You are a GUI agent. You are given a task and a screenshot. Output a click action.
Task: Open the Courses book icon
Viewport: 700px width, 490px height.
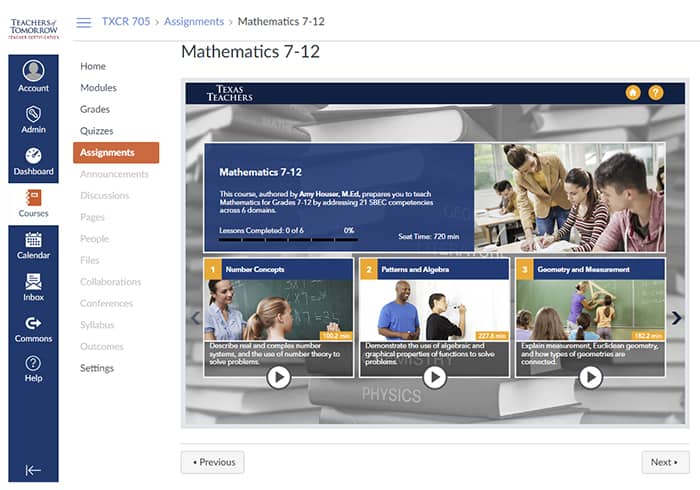(x=33, y=197)
